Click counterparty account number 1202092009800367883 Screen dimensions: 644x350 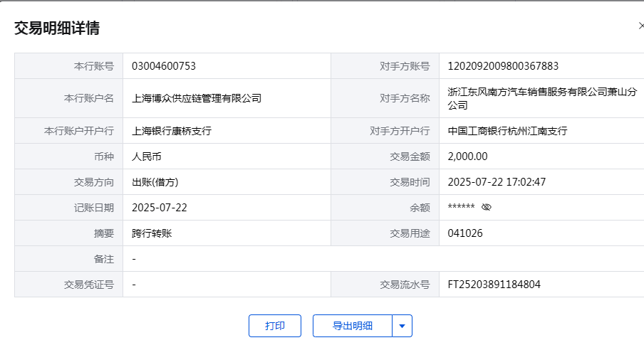(503, 66)
